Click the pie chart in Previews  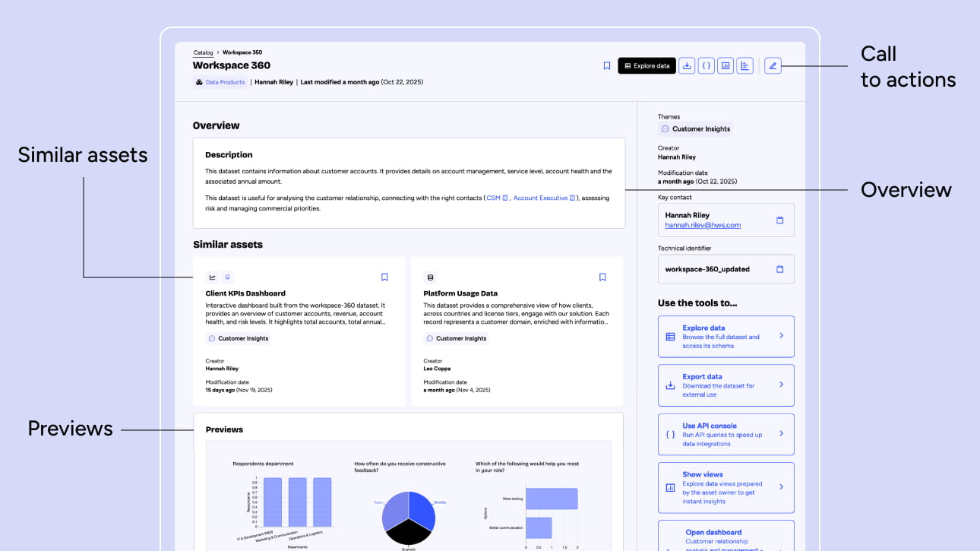tap(409, 511)
